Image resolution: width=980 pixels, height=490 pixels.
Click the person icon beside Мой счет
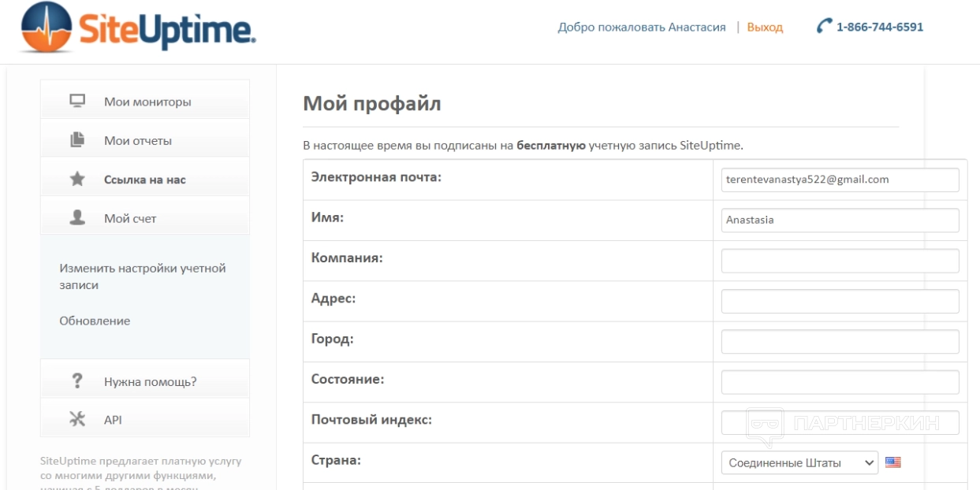pos(77,218)
